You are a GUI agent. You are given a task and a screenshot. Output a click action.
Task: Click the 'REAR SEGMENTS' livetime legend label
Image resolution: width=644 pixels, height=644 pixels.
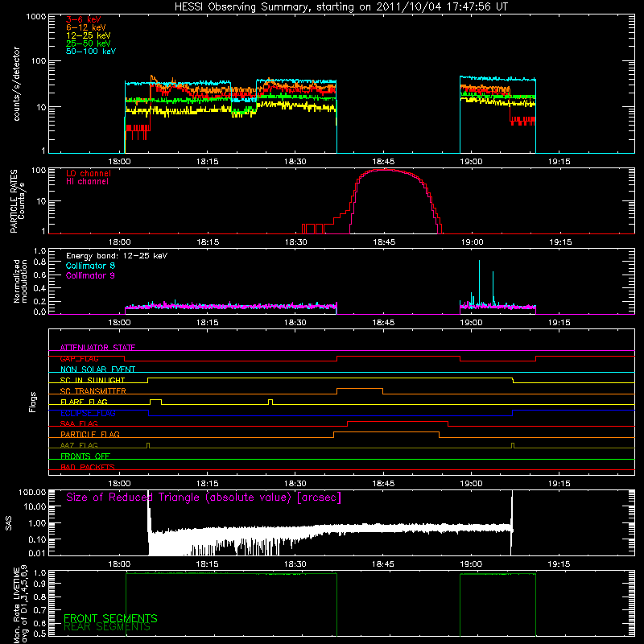coord(107,627)
